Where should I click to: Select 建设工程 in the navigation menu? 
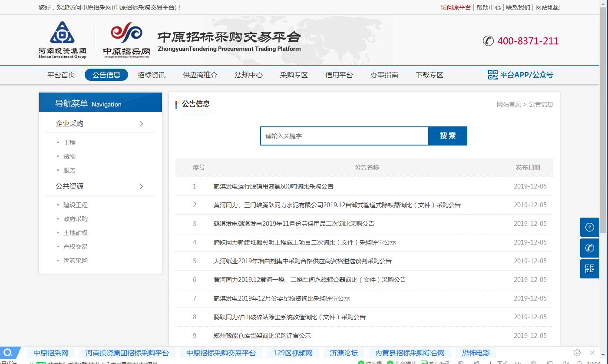(x=76, y=205)
